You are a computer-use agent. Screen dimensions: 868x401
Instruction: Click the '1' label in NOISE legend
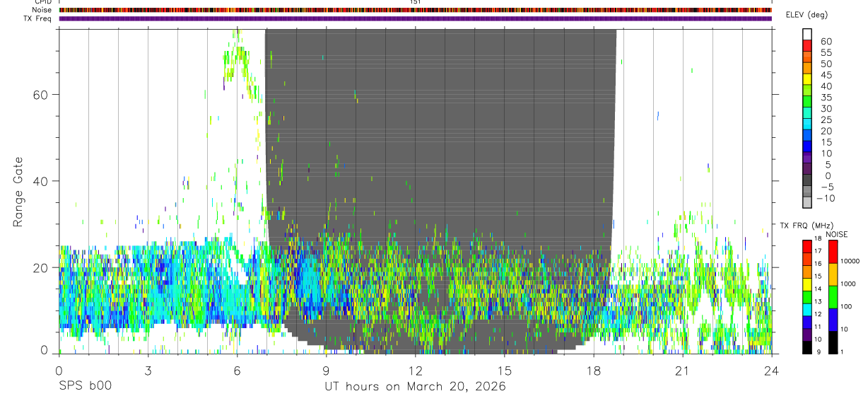[x=842, y=351]
